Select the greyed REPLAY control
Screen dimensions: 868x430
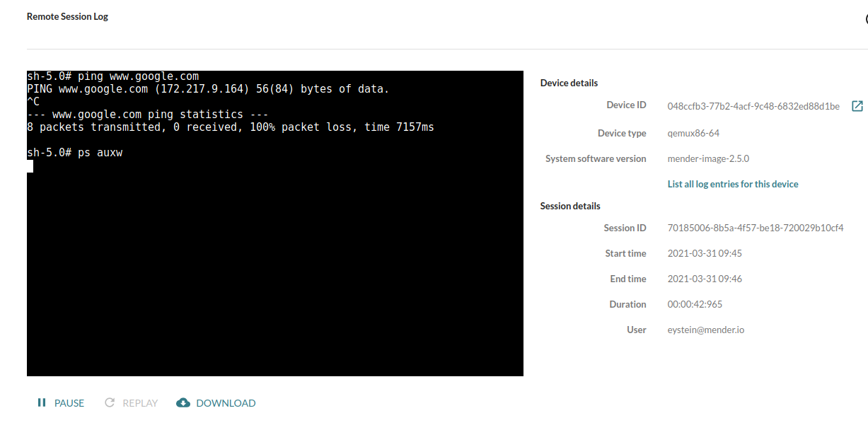(x=140, y=402)
